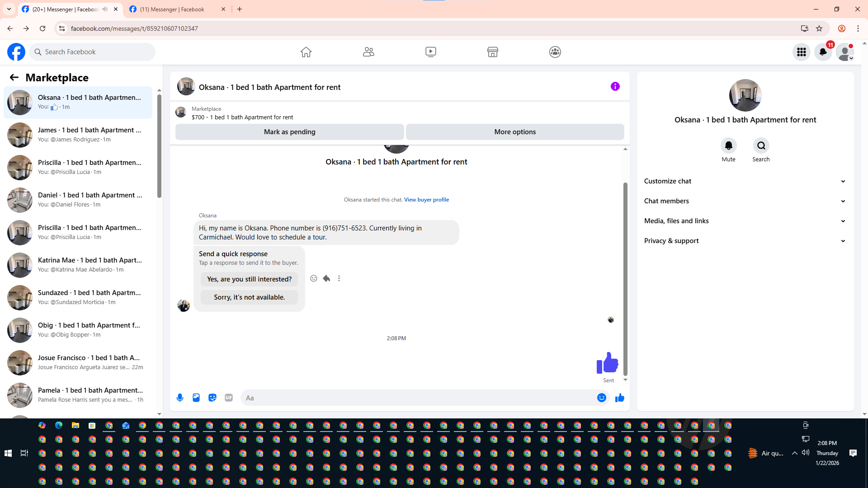Open Windows Start menu
This screenshot has width=868, height=488.
click(x=8, y=453)
